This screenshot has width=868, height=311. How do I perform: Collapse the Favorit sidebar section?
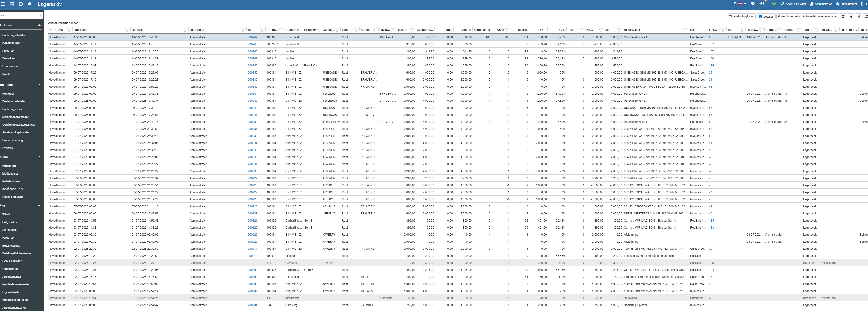39,25
